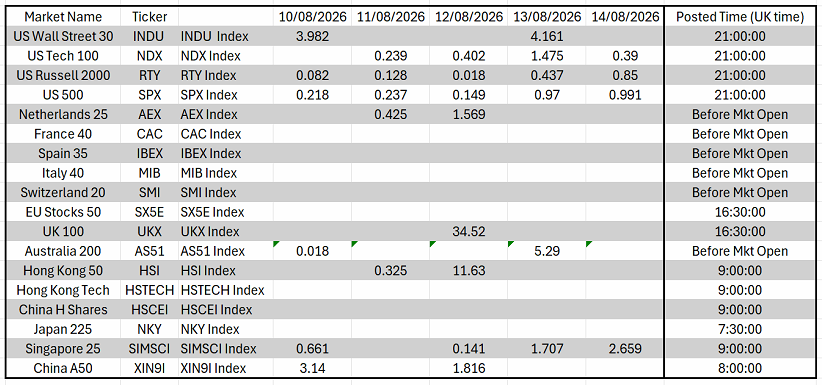Select the SX5E Index cell
The image size is (822, 385).
point(226,212)
